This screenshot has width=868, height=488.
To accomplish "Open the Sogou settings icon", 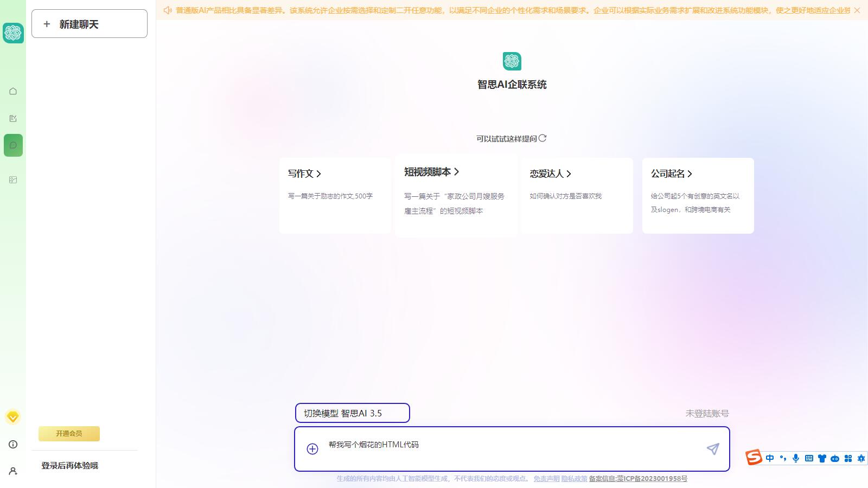I will pyautogui.click(x=861, y=458).
